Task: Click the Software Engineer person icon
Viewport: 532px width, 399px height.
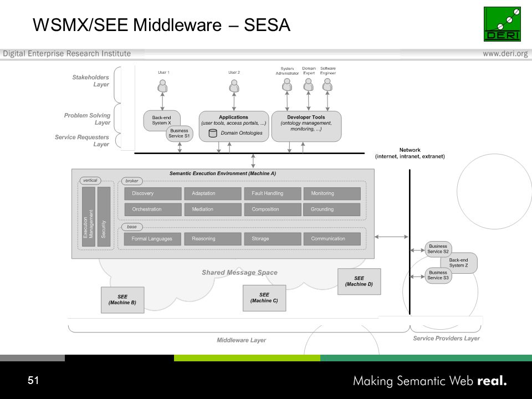Action: tap(328, 85)
